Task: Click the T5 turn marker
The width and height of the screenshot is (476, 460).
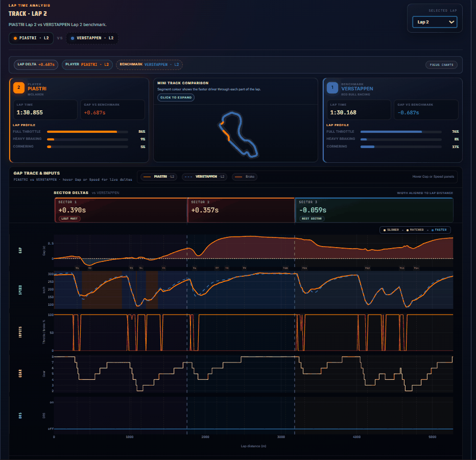Action: click(x=163, y=268)
